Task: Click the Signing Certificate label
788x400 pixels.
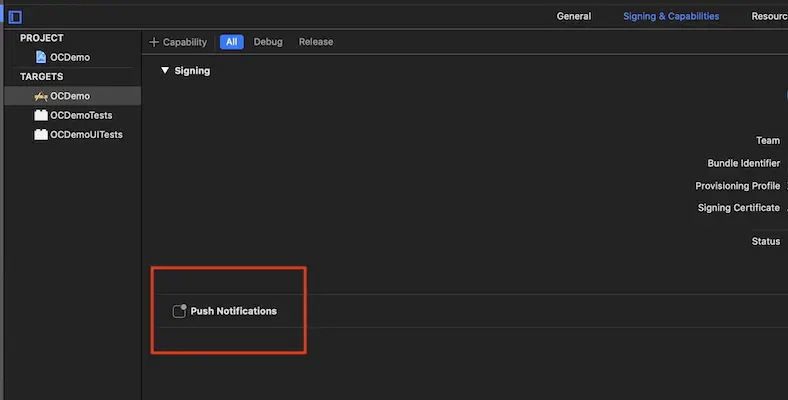Action: tap(739, 208)
